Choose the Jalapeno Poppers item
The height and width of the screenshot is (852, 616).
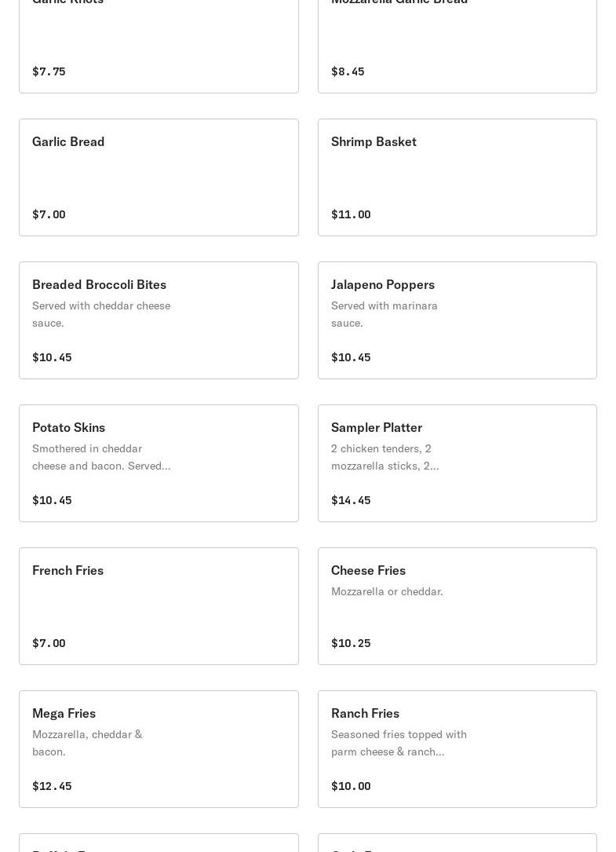(x=457, y=320)
